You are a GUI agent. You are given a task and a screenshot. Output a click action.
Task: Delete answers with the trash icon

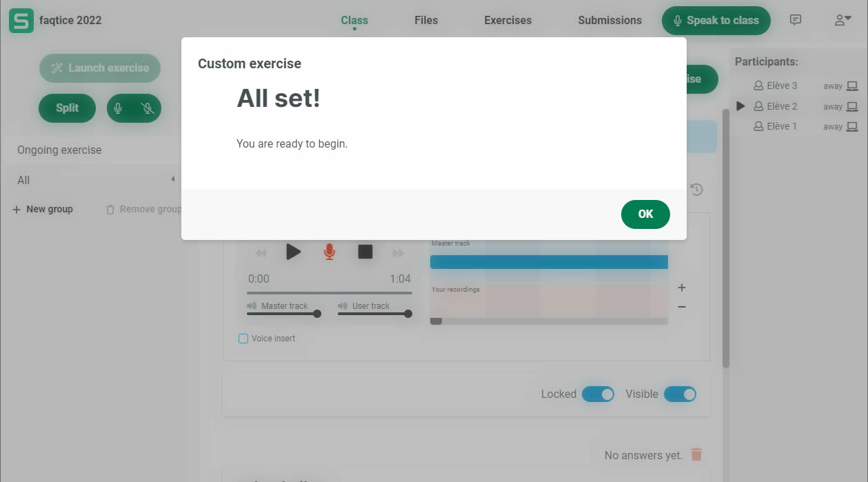696,454
